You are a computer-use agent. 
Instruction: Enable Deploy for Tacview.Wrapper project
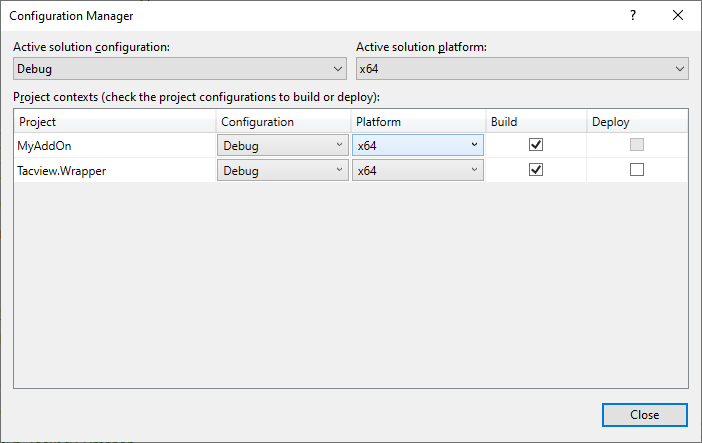click(x=637, y=170)
